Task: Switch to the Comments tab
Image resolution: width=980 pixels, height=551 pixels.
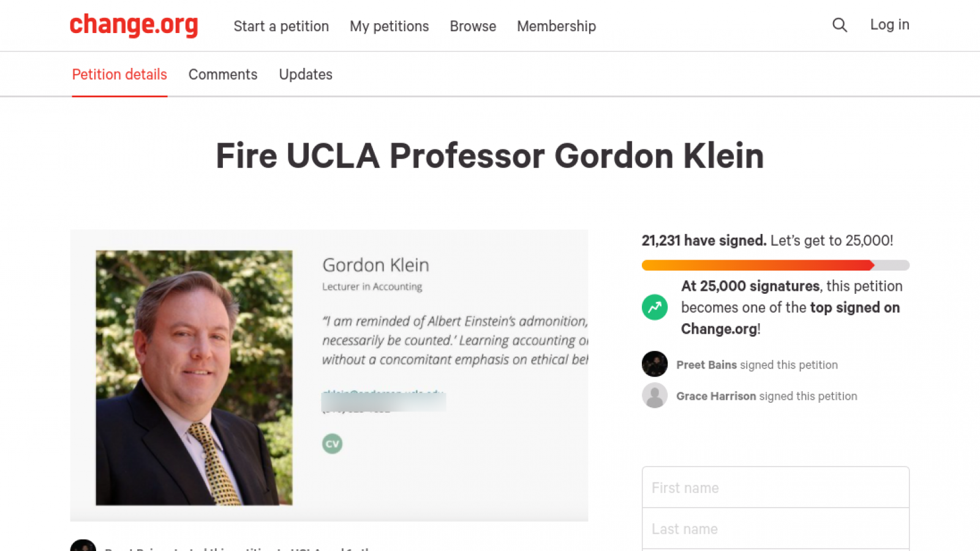Action: click(x=223, y=74)
